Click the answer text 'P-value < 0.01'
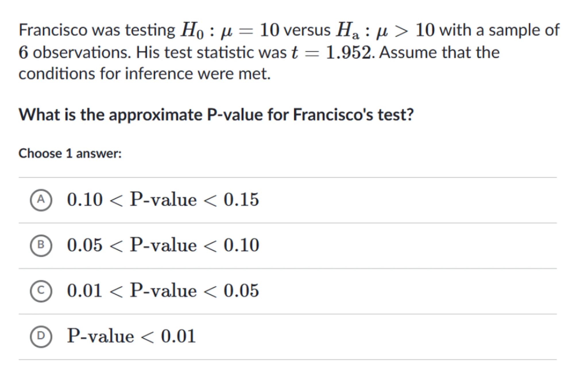Image resolution: width=588 pixels, height=368 pixels. [x=131, y=336]
